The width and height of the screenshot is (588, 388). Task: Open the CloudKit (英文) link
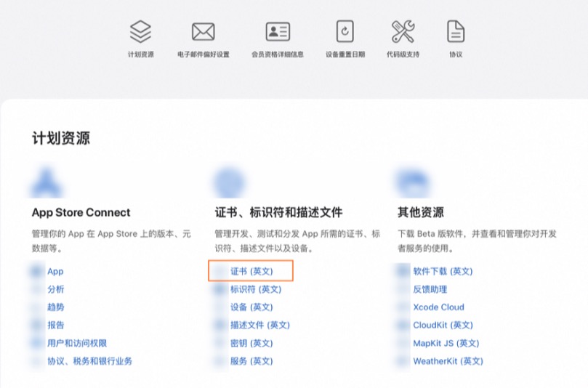click(443, 325)
